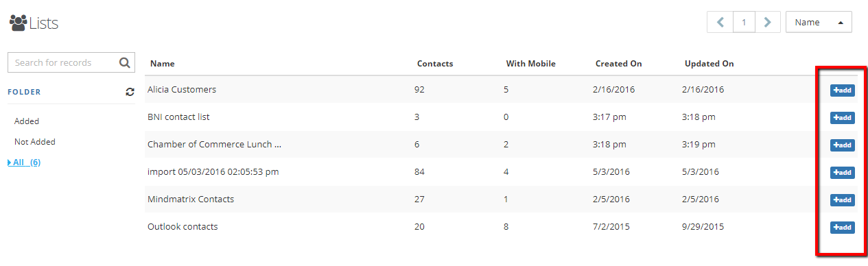Select the Added folder filter
Viewport: 868px width, 266px height.
pos(27,121)
